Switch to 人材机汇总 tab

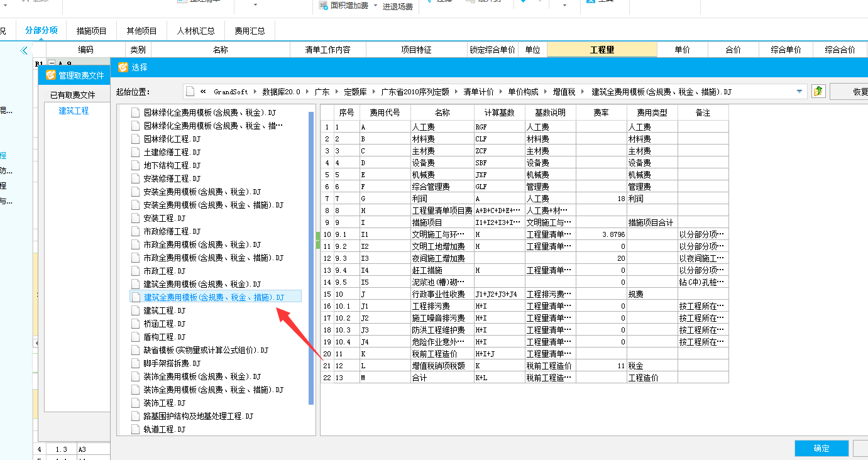coord(196,30)
